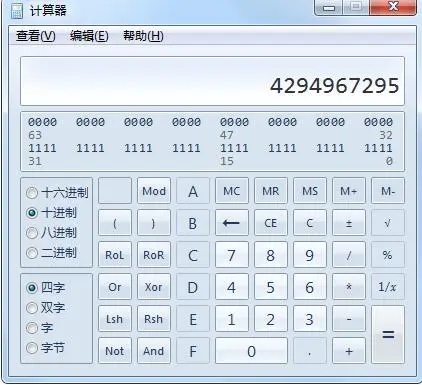422x385 pixels.
Task: Click the percent button
Action: [x=388, y=255]
